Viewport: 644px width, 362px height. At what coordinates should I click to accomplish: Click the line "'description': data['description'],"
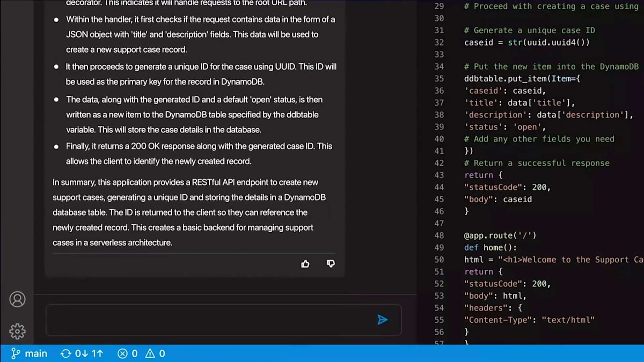(548, 115)
